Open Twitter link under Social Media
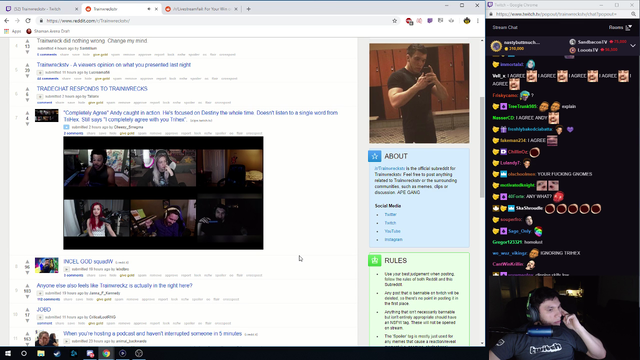This screenshot has width=640, height=360. pos(391,214)
